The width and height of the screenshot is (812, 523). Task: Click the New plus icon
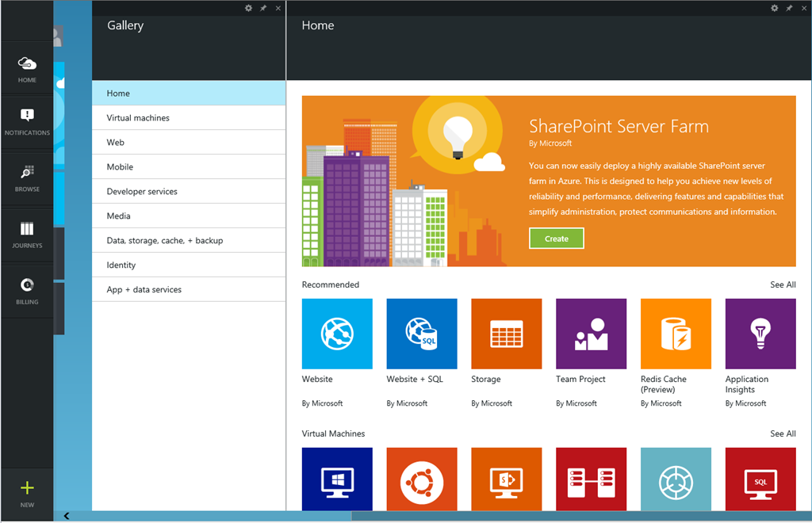point(27,488)
